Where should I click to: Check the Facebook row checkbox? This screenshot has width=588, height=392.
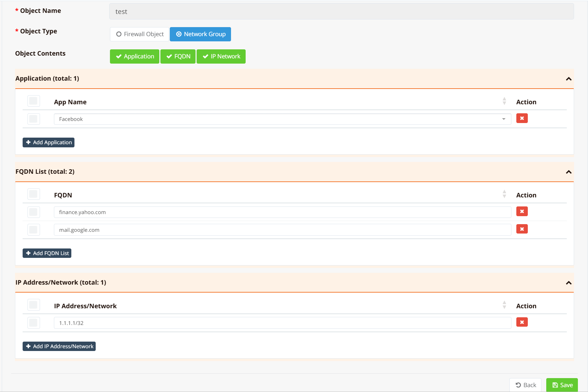point(33,119)
